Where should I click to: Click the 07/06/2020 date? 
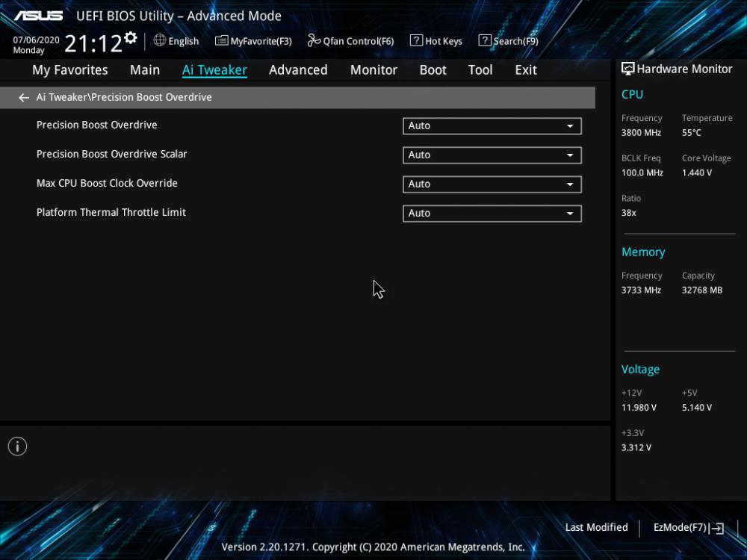(36, 40)
